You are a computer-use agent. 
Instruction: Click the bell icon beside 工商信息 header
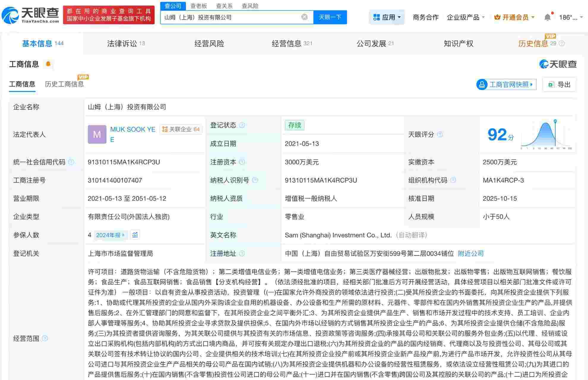pos(48,64)
